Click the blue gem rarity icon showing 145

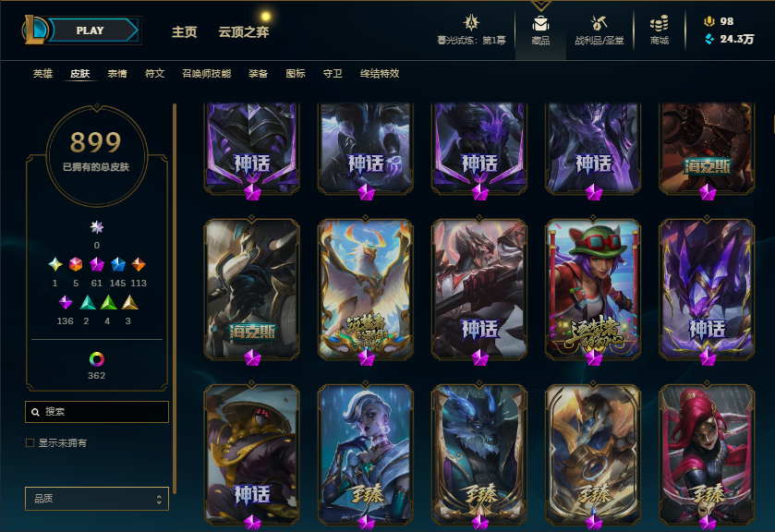coord(117,264)
